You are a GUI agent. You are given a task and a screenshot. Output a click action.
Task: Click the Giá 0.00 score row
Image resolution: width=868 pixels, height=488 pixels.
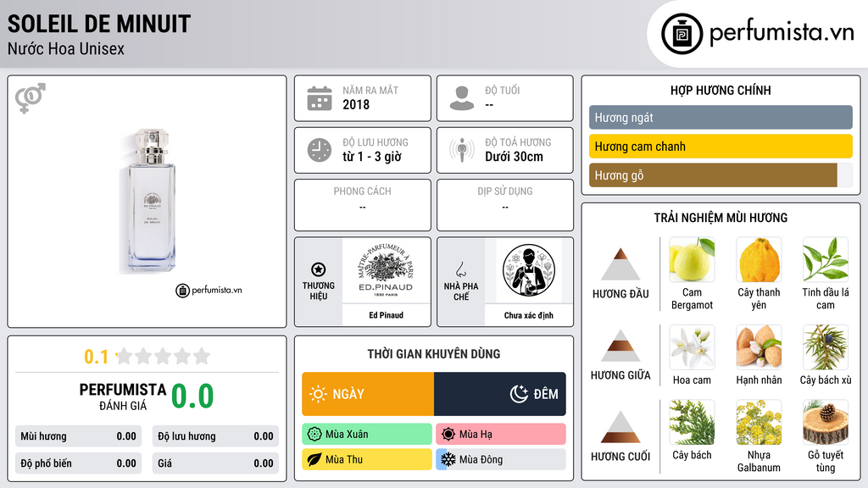click(215, 463)
